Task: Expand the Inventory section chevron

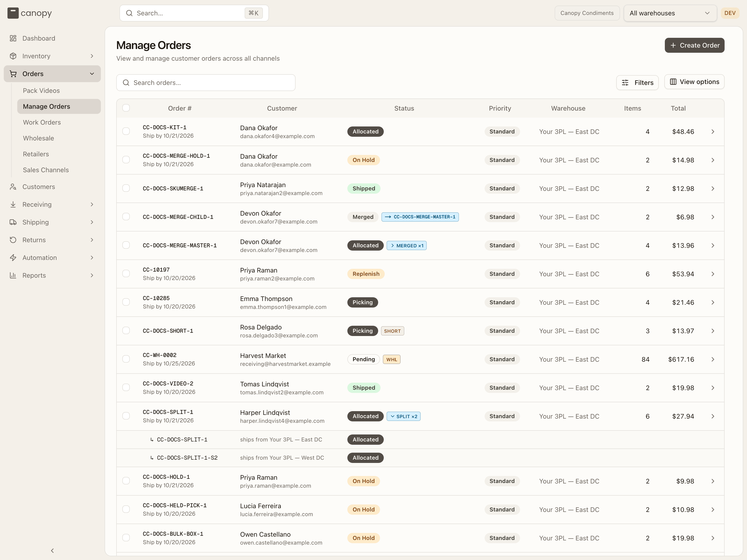Action: coord(92,56)
